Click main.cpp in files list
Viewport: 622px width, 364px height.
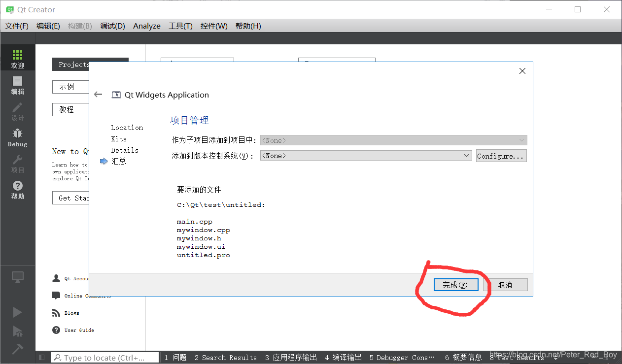point(195,222)
